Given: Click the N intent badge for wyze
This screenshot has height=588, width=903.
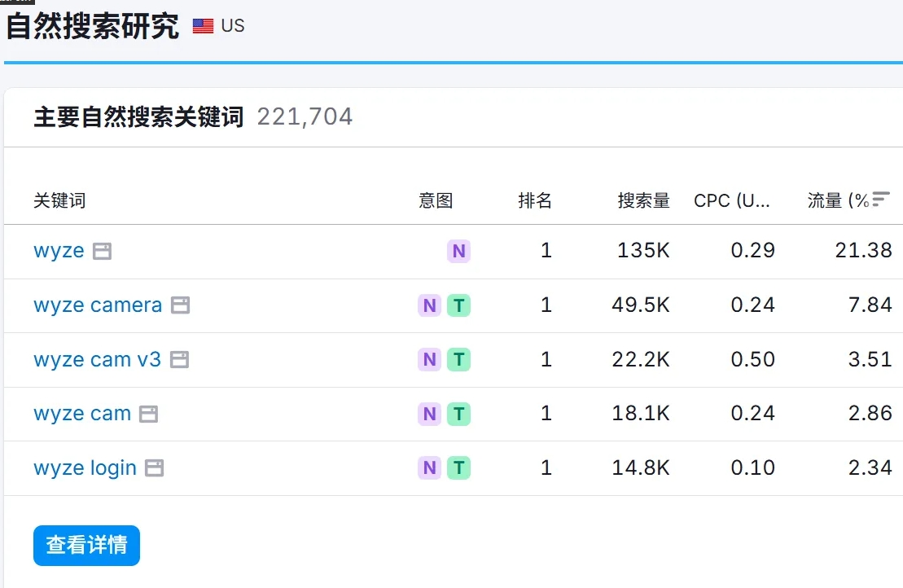Looking at the screenshot, I should point(458,251).
